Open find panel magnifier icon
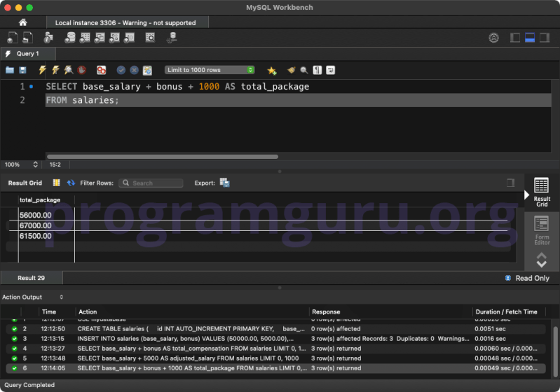This screenshot has height=392, width=560. [304, 70]
